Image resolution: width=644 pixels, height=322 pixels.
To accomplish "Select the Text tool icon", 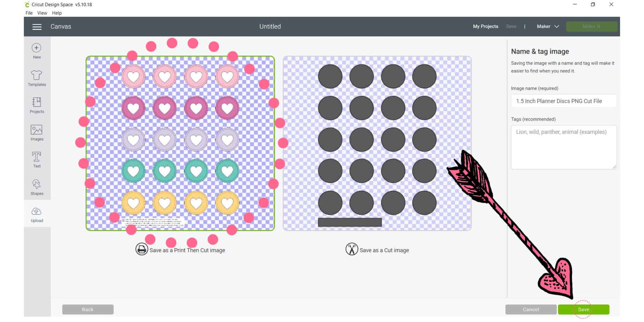I will click(x=37, y=157).
